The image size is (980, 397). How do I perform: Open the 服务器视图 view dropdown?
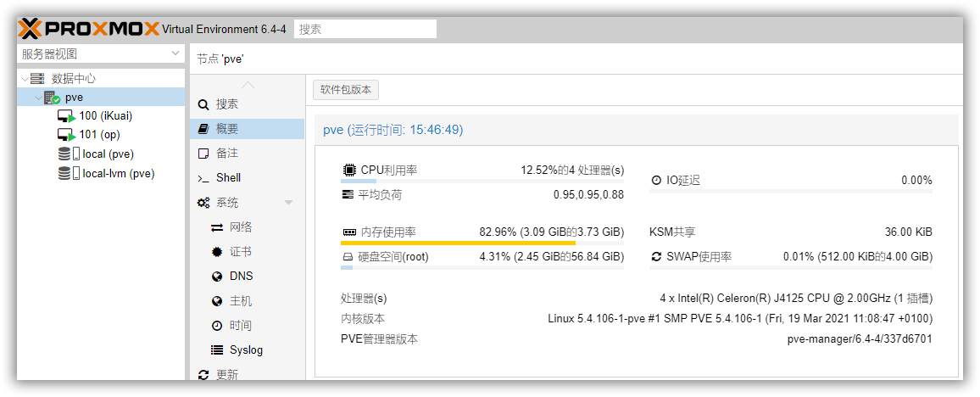click(101, 54)
